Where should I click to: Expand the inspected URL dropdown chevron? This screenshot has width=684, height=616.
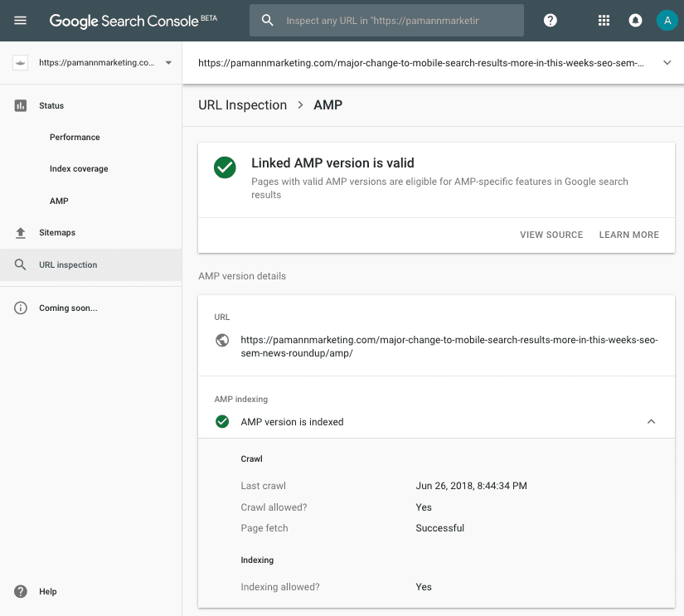coord(667,63)
